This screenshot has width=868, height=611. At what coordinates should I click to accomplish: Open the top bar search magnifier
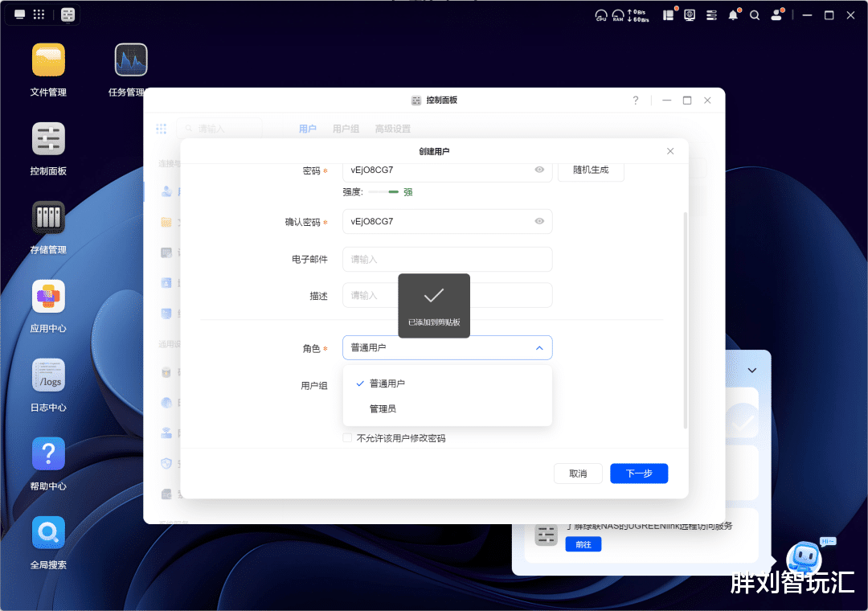point(755,15)
